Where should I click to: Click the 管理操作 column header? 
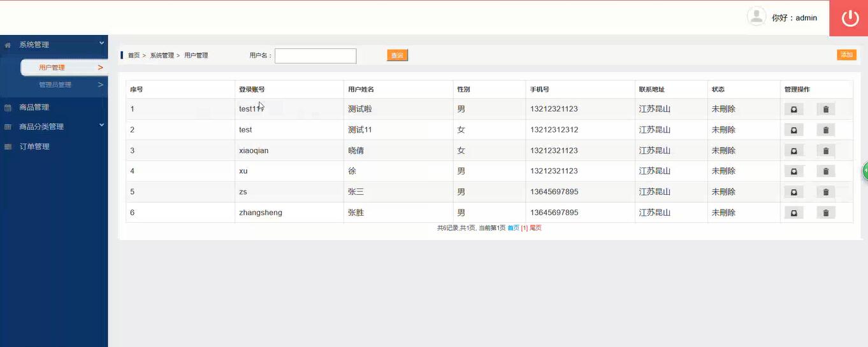(797, 90)
